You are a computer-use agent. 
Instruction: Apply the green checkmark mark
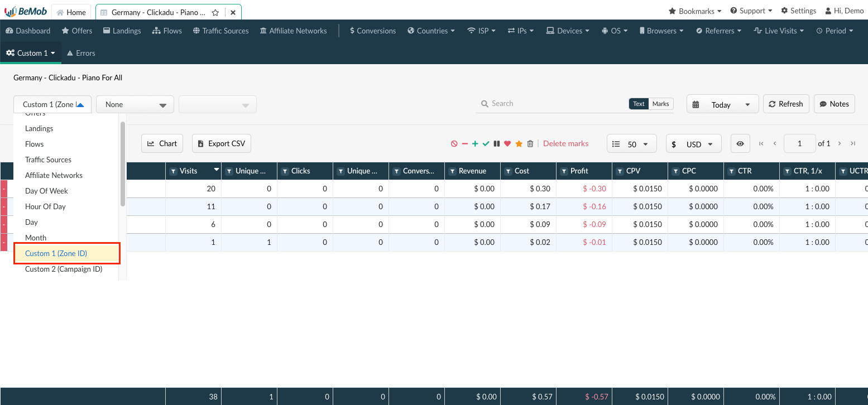point(486,144)
